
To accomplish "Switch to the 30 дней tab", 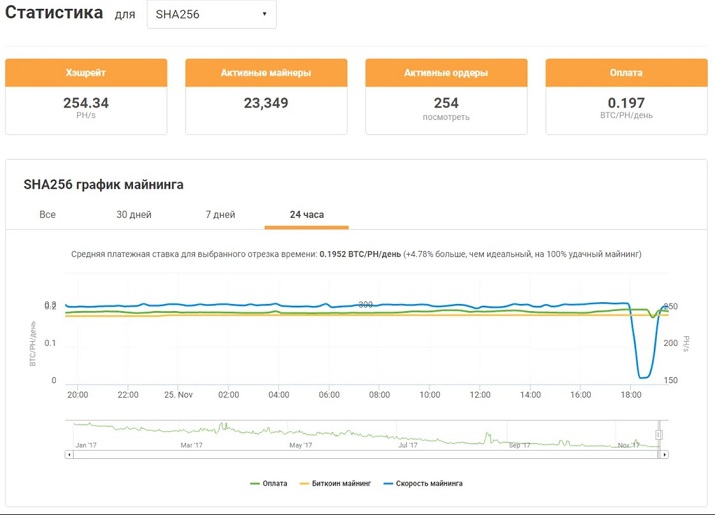I will [x=134, y=214].
